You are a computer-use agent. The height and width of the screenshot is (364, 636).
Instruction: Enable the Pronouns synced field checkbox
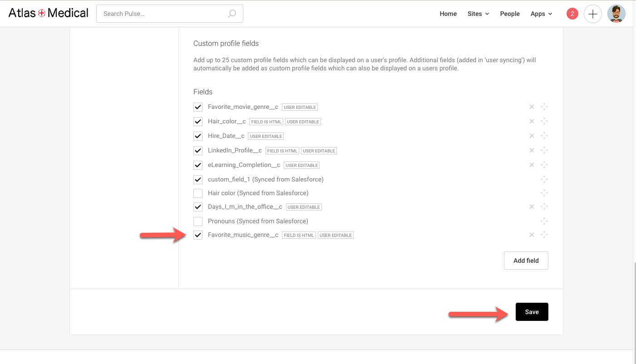click(x=198, y=221)
